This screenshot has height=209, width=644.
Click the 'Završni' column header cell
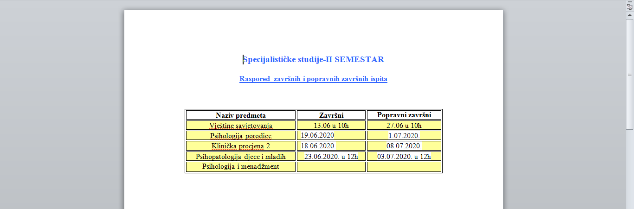coord(331,115)
